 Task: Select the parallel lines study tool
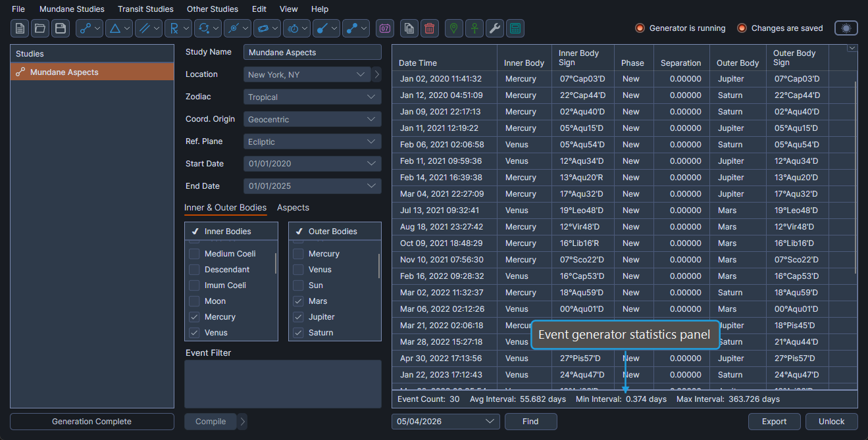149,28
